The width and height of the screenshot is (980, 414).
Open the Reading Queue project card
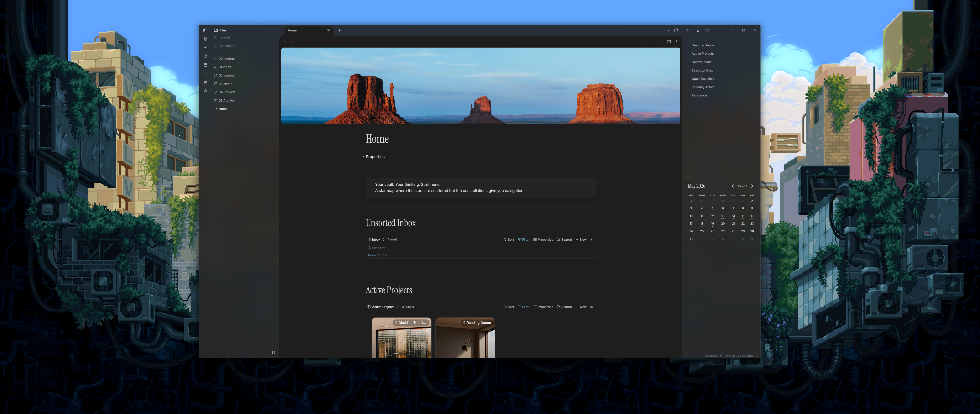(465, 338)
